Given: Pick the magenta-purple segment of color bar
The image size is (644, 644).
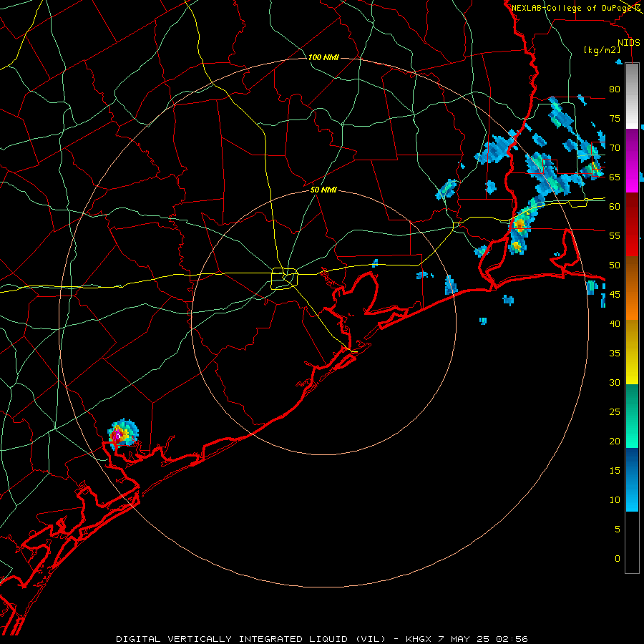Looking at the screenshot, I should point(632,160).
